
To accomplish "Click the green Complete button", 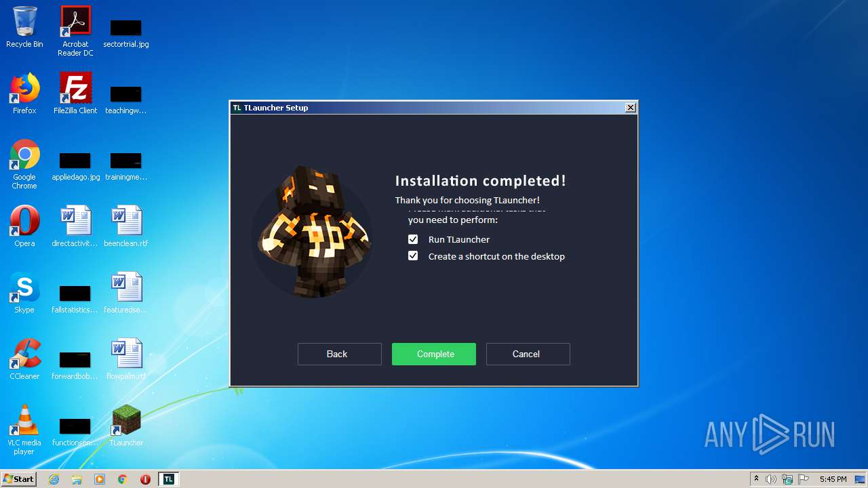I will point(434,354).
